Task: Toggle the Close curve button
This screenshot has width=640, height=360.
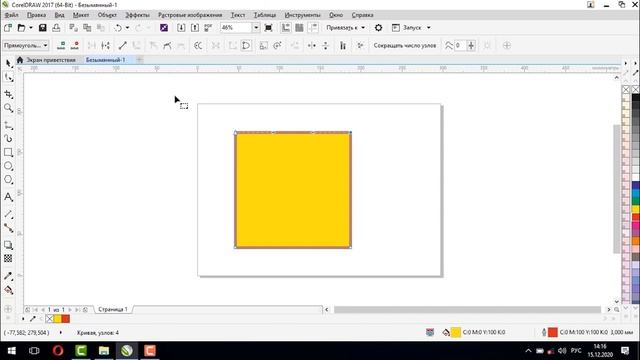Action: 246,46
